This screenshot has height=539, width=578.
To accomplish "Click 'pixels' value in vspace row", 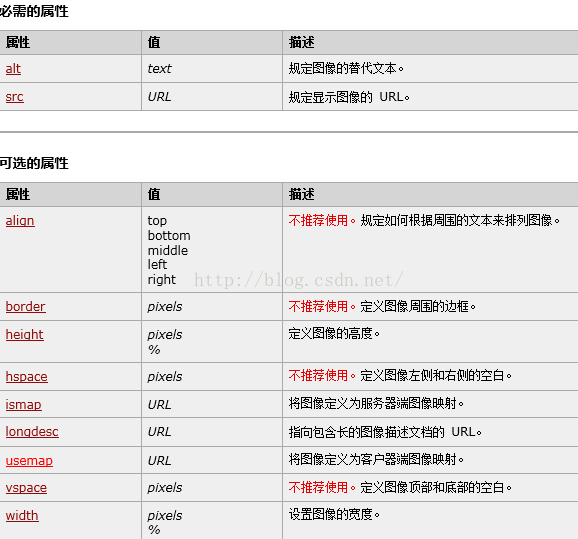I will pos(165,488).
